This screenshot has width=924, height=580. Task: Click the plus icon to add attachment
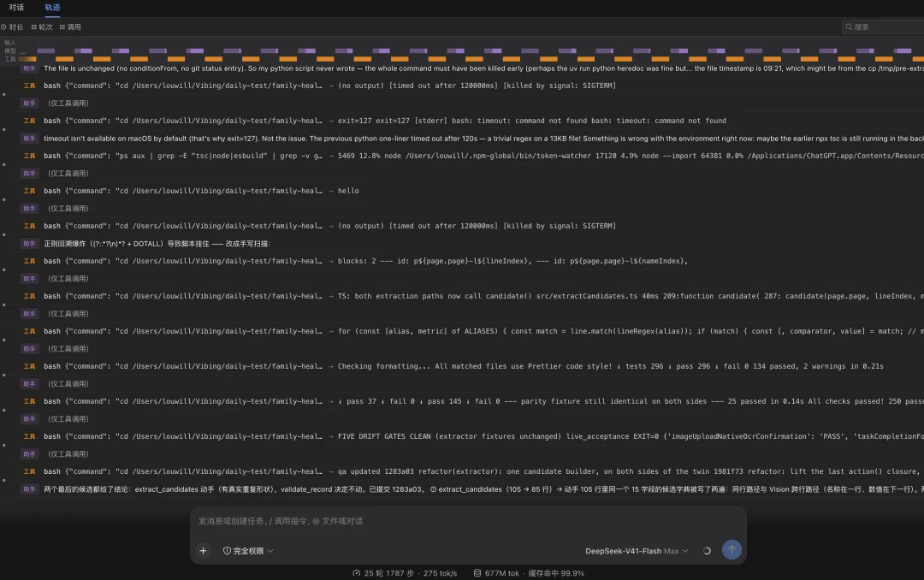(x=203, y=551)
